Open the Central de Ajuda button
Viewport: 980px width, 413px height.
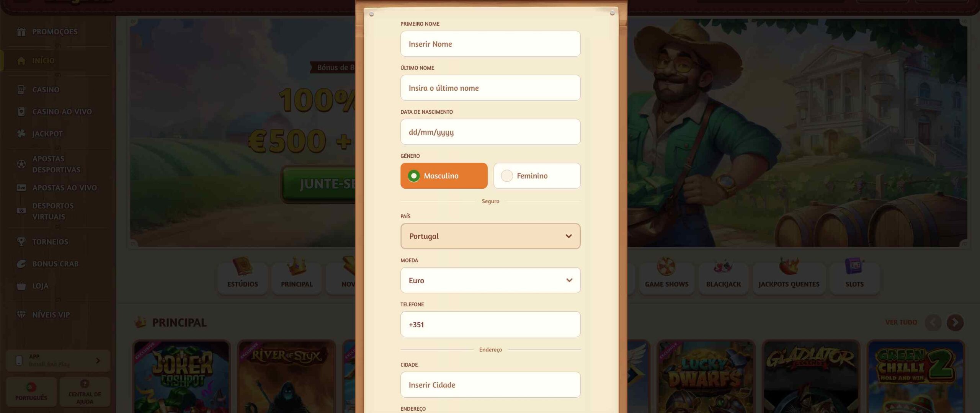pos(85,392)
